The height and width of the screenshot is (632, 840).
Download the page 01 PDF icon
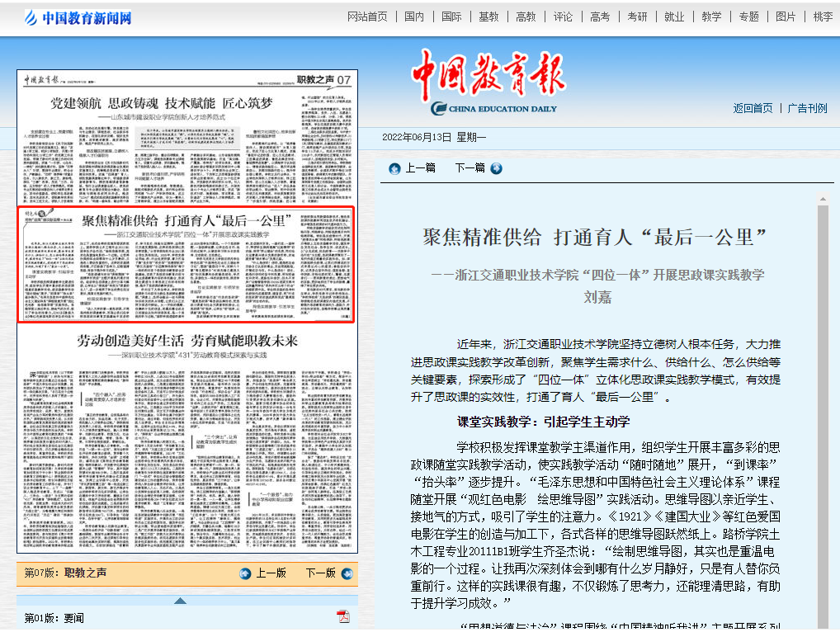(x=343, y=617)
